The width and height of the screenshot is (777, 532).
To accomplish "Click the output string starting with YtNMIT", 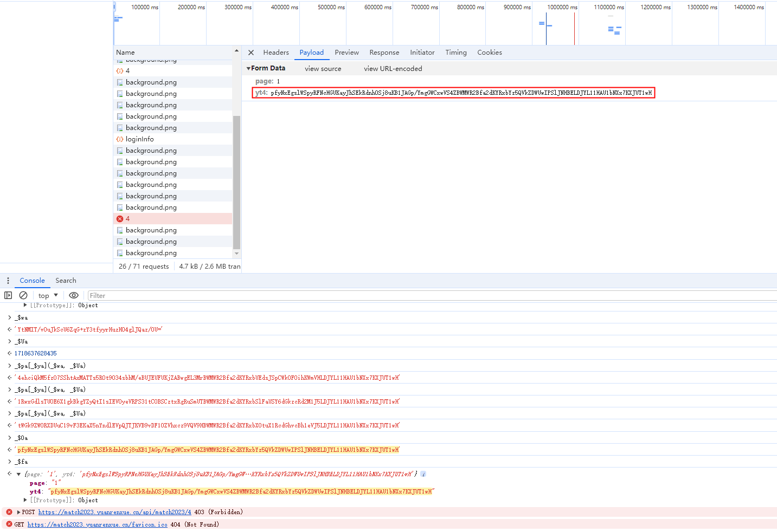I will pos(88,329).
